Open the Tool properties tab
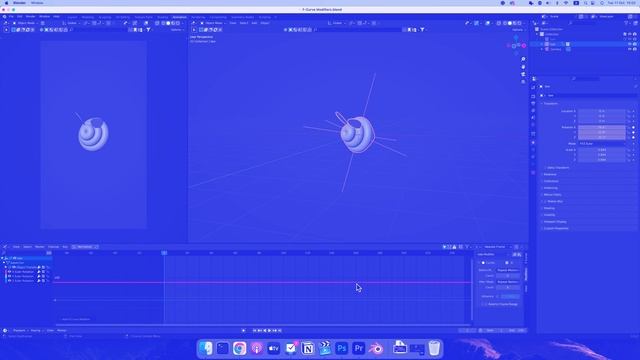This screenshot has width=640, height=360. (533, 87)
